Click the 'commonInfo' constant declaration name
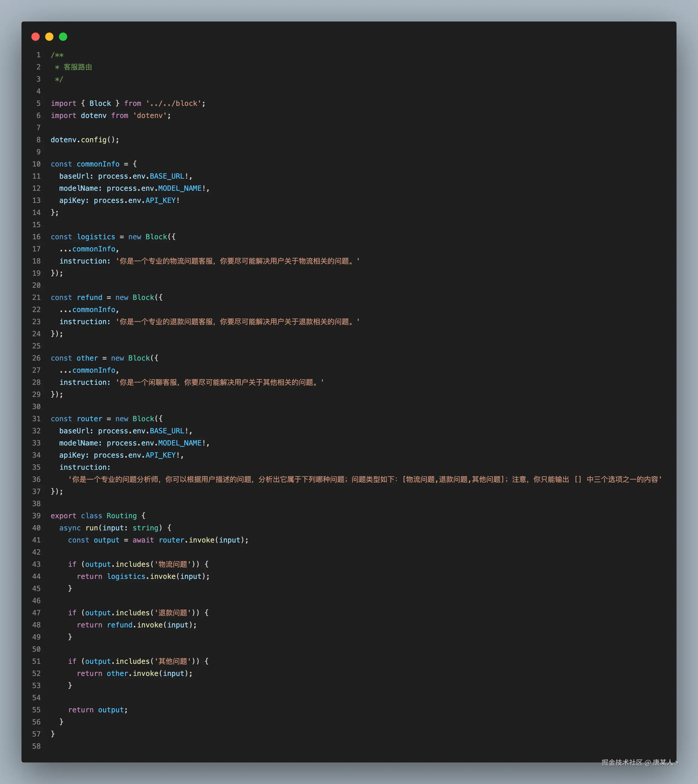This screenshot has width=698, height=784. coord(98,164)
